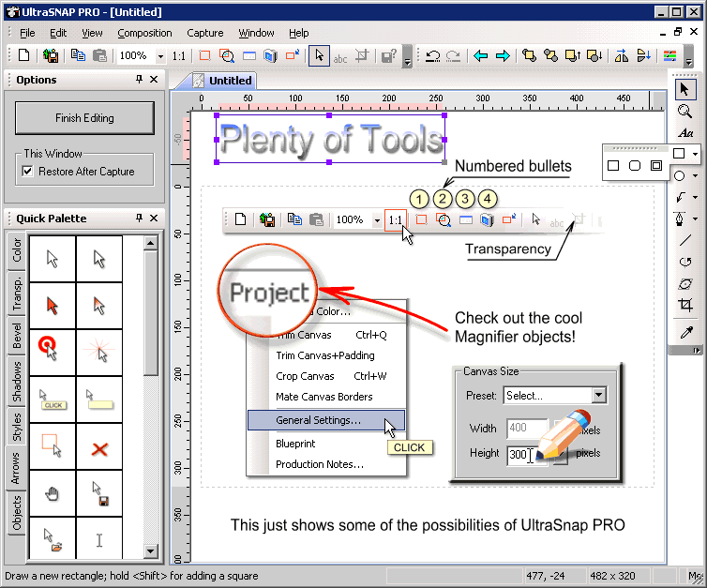Expand pen tool dropdown arrow
Screen dimensions: 707x588
695,219
